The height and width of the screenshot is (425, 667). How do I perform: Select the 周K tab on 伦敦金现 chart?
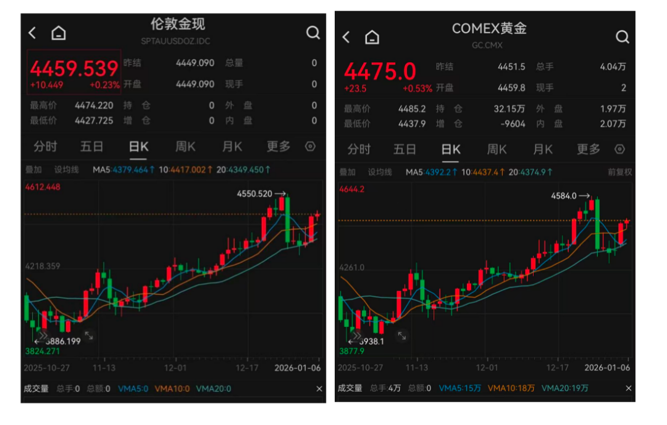point(185,146)
